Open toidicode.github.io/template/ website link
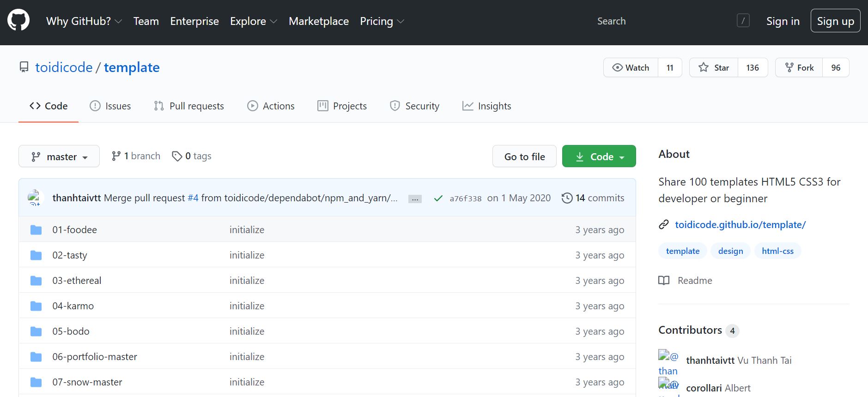 740,225
